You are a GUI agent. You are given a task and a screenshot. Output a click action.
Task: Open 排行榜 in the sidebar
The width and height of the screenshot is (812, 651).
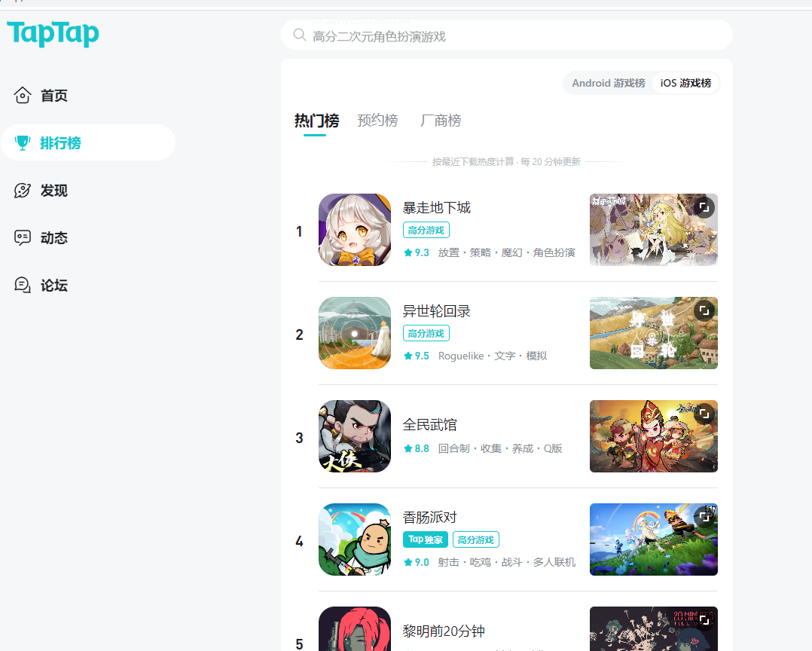(x=88, y=142)
